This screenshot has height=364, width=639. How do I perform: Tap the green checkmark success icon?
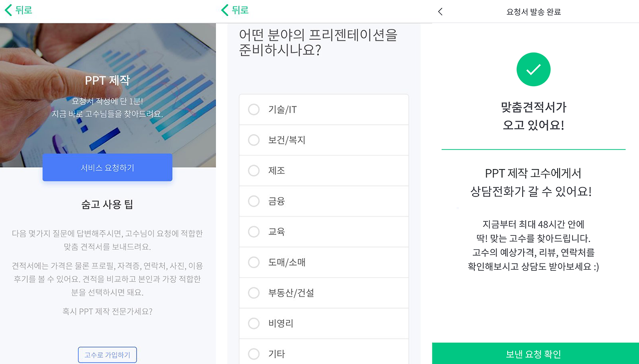(x=533, y=69)
